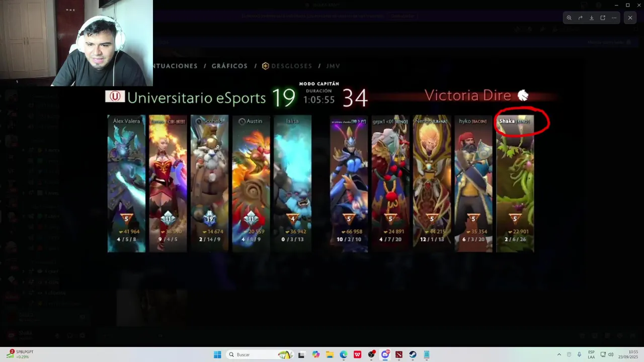Zoom the image with the magnifier icon
This screenshot has height=362, width=644.
[x=569, y=18]
